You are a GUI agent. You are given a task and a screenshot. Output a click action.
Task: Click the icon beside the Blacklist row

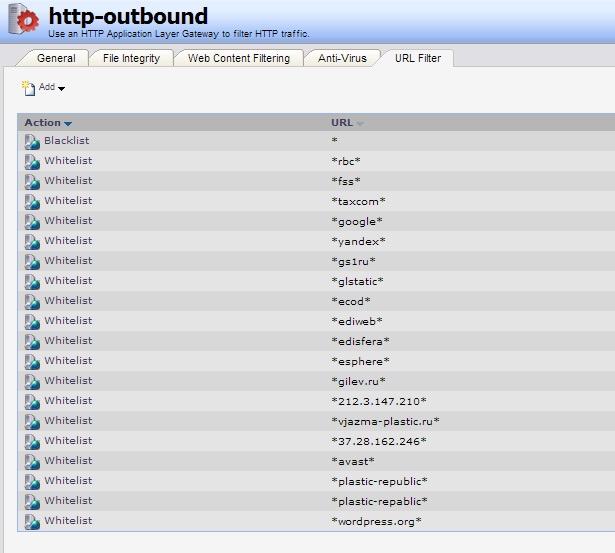(32, 141)
